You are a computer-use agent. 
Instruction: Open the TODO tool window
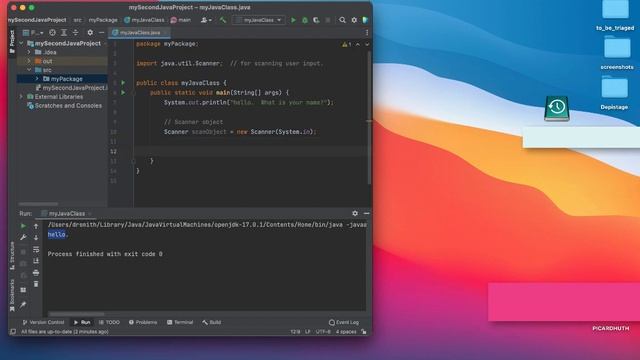[x=109, y=322]
